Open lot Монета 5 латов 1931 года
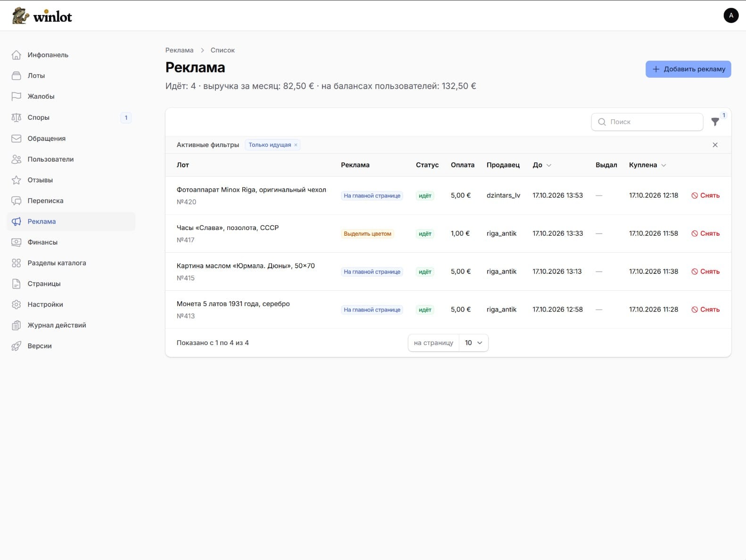Screen dimensions: 746x560 233,304
